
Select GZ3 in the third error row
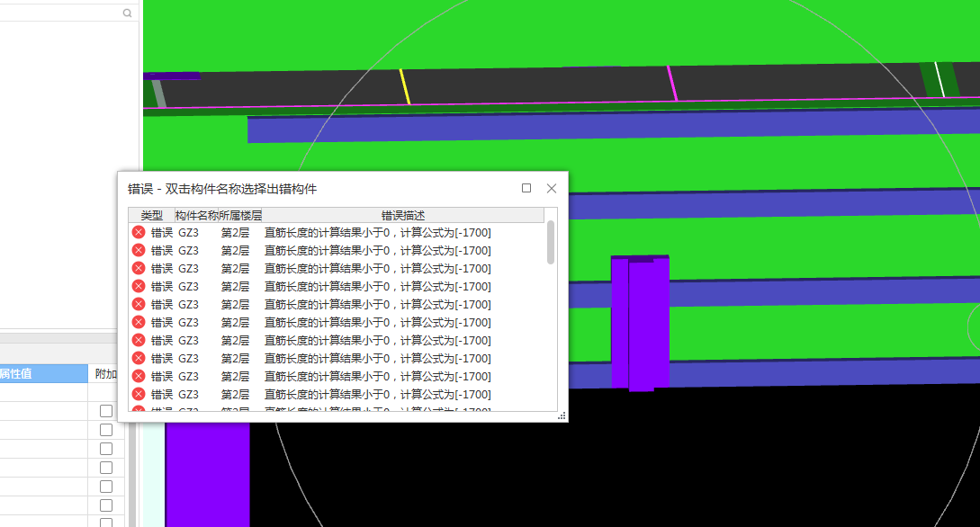pyautogui.click(x=188, y=269)
